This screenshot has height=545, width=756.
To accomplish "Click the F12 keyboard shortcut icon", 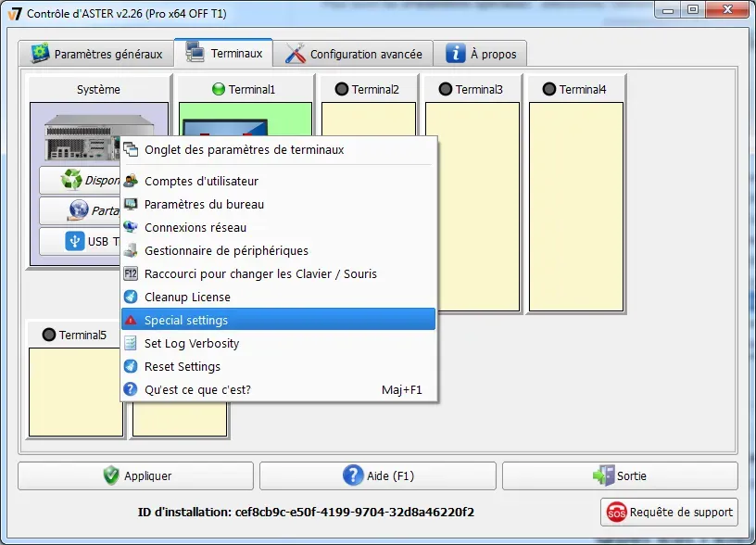I will (131, 273).
